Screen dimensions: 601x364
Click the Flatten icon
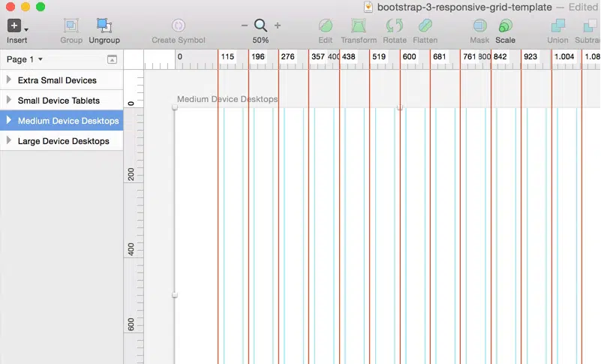425,26
